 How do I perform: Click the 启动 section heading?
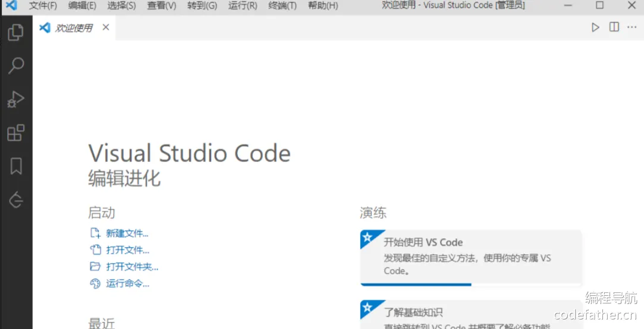(x=102, y=213)
